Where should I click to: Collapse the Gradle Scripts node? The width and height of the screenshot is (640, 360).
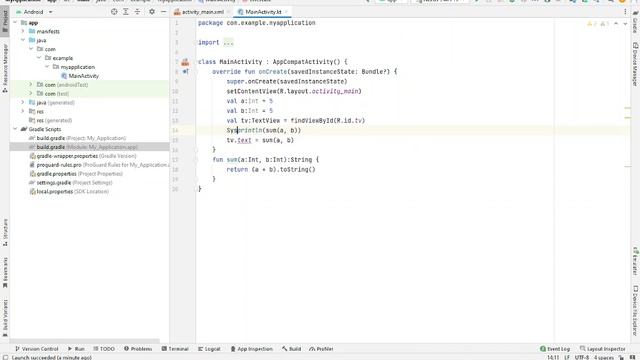[x=15, y=129]
